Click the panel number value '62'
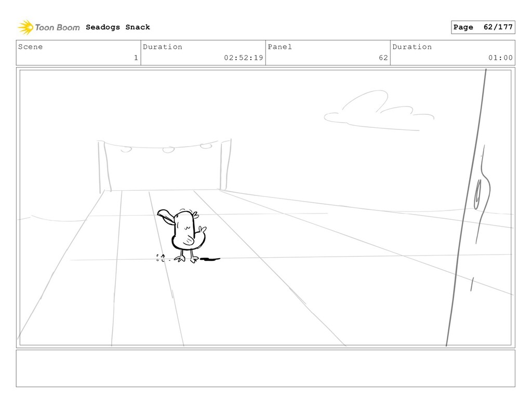532x411 pixels. pyautogui.click(x=383, y=58)
